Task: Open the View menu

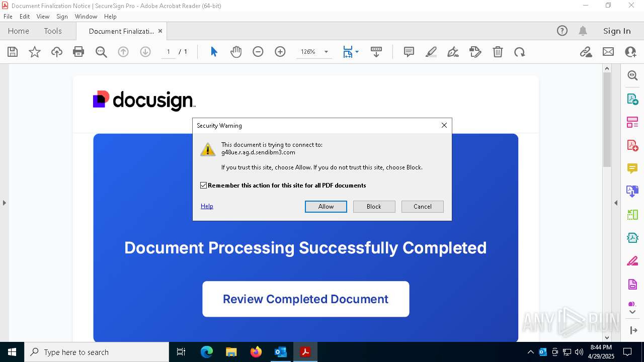Action: 43,17
